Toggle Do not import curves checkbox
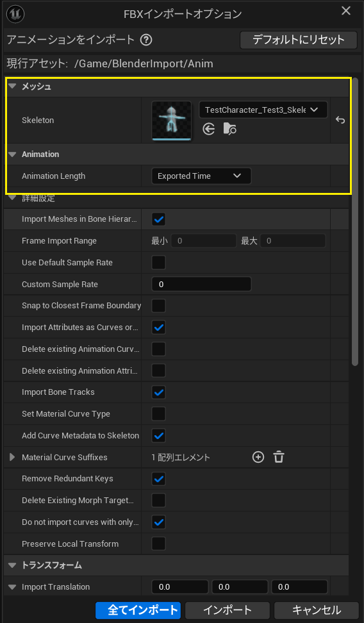The width and height of the screenshot is (364, 623). click(159, 522)
